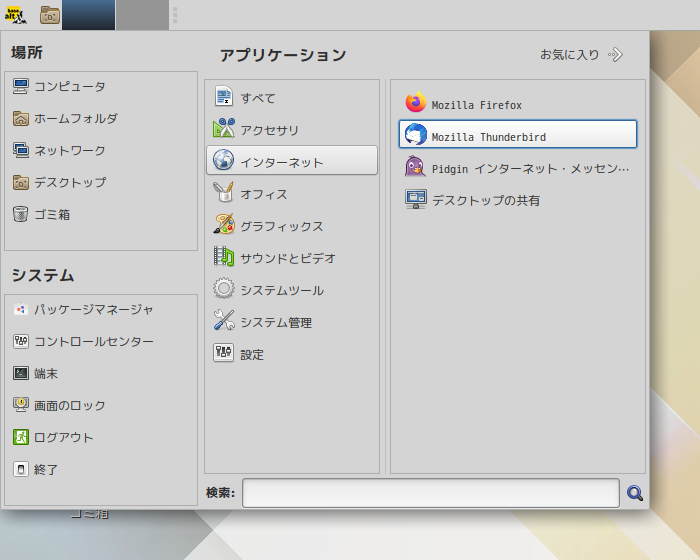Click the Mozilla Firefox icon
Screen dimensions: 700x560
416,102
